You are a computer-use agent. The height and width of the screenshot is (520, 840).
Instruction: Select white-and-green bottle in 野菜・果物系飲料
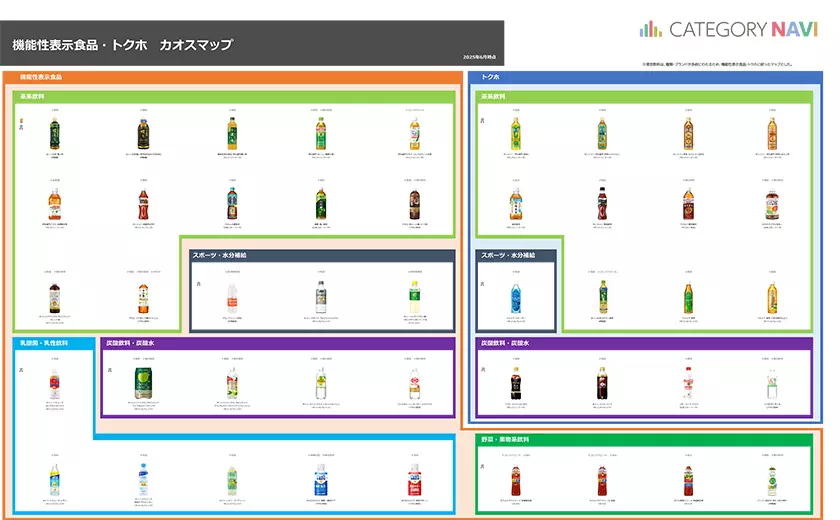point(772,481)
